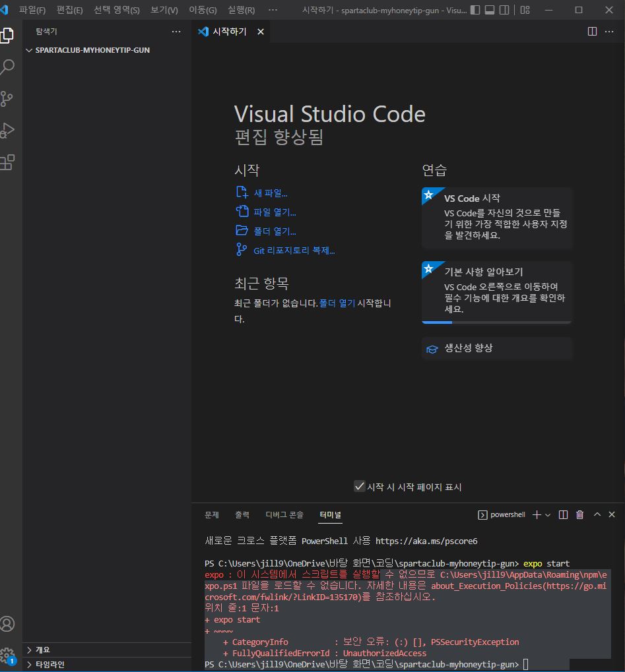
Task: Click the VS Code logo in title bar
Action: point(4,9)
